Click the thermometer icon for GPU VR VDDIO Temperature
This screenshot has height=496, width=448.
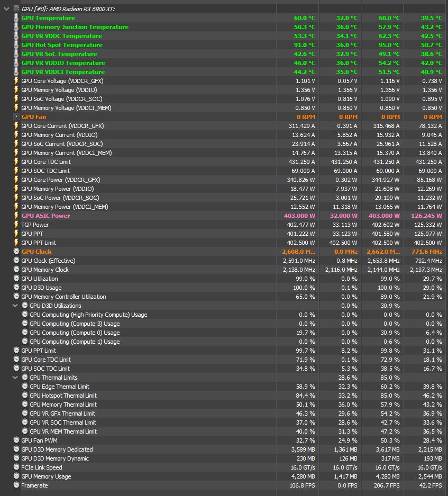16,63
